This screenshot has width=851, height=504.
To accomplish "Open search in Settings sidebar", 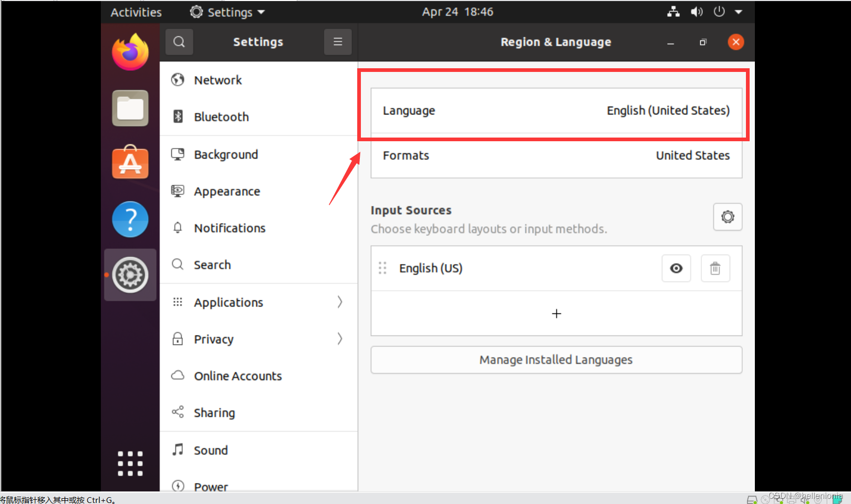I will click(179, 41).
